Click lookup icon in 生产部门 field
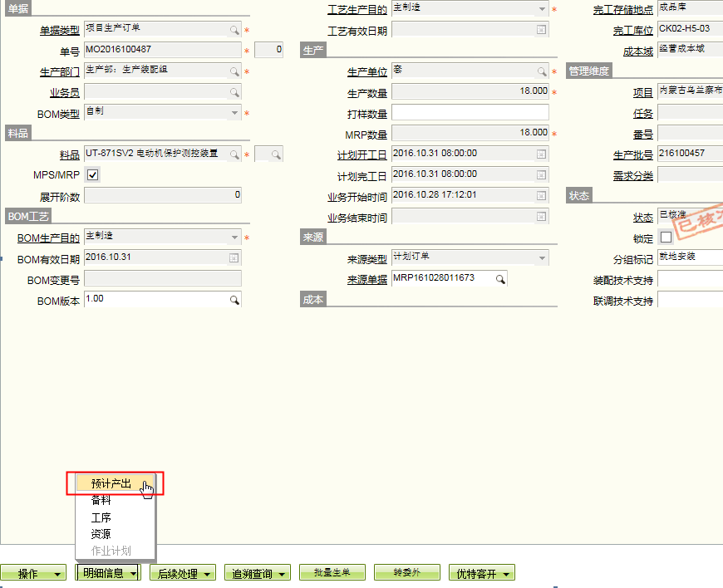Screen dimensions: 723x588 [234, 71]
